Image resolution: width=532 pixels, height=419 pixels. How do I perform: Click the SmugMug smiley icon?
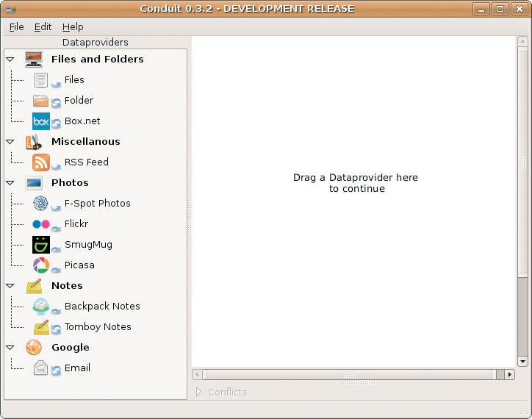coord(41,245)
